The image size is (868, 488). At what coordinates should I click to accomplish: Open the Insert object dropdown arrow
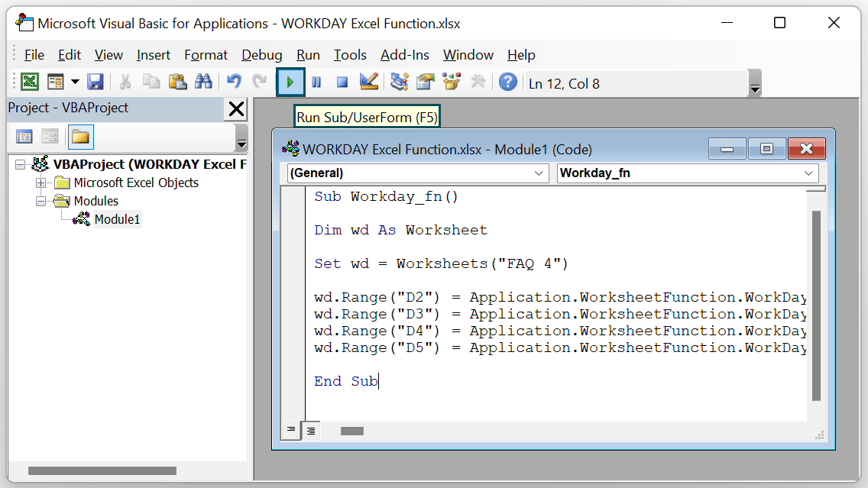pos(74,82)
